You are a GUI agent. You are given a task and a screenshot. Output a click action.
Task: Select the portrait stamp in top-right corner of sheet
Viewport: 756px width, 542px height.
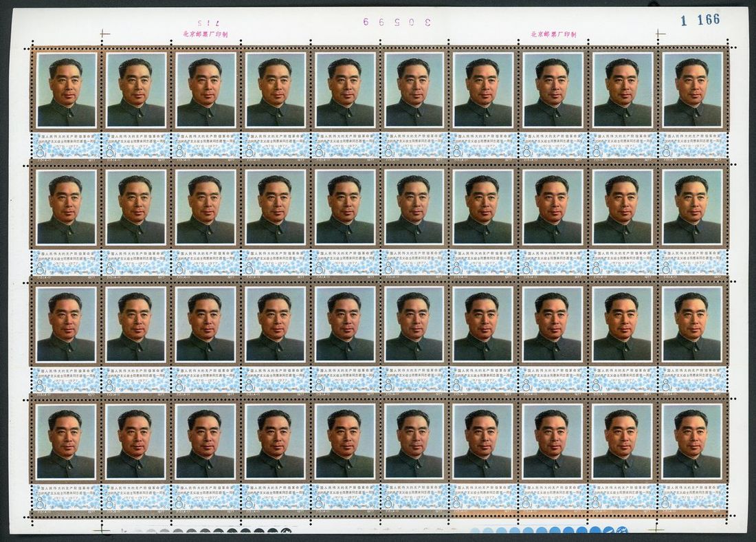click(x=693, y=90)
